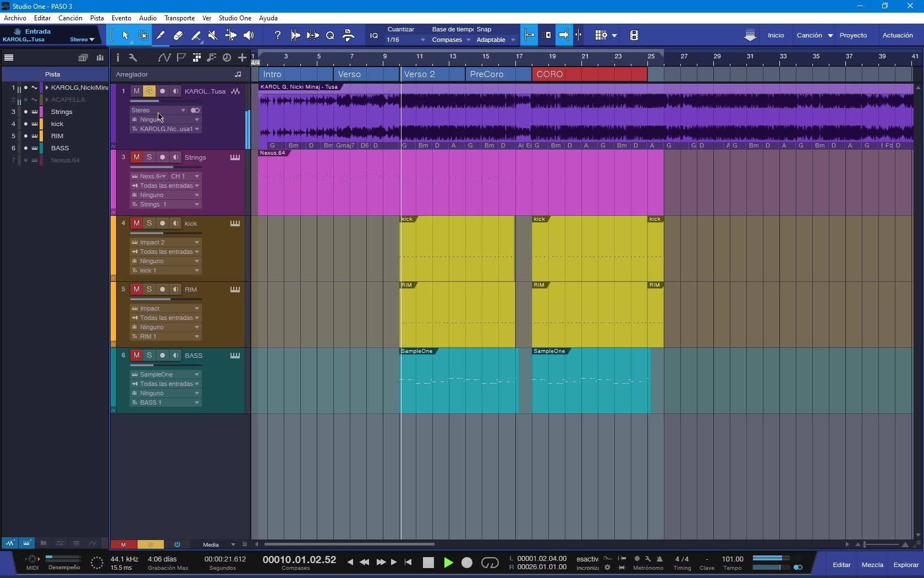Arm record on BASS track

162,356
